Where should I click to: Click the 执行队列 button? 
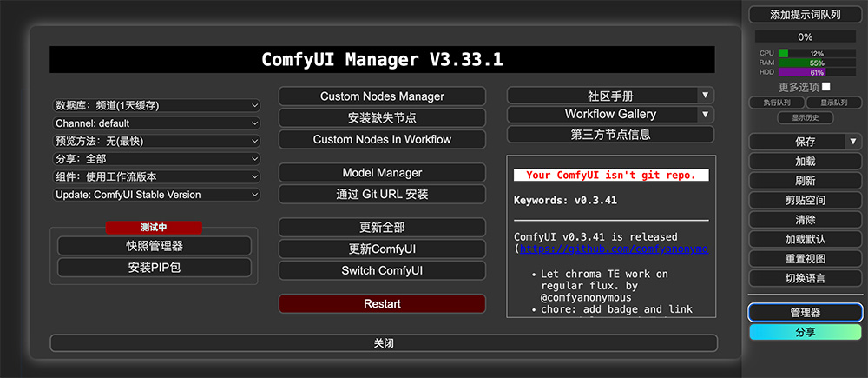[777, 103]
